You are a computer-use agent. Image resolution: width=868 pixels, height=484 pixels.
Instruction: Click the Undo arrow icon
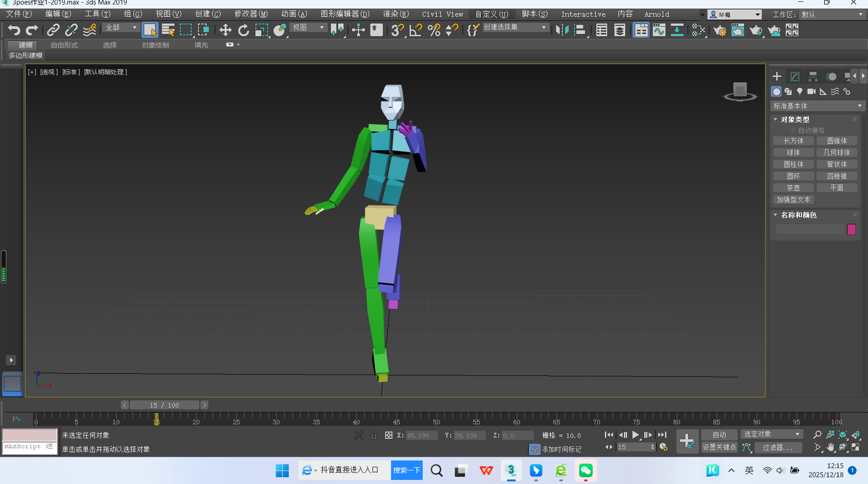14,30
